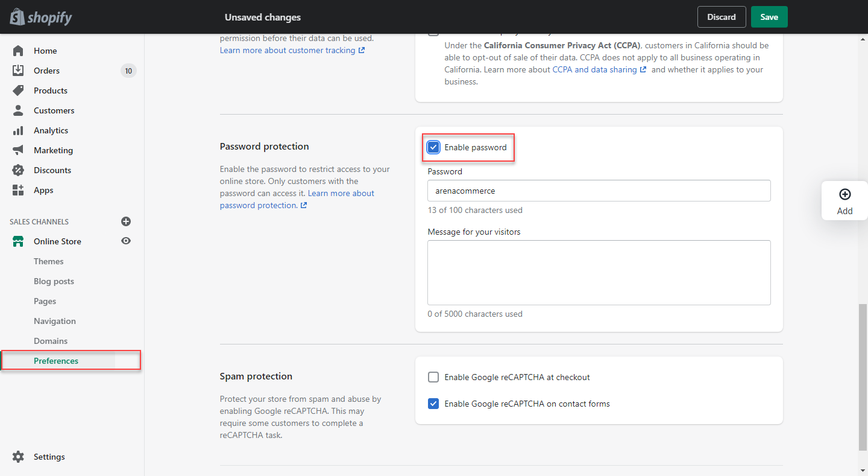The image size is (868, 476).
Task: View online store using eye icon
Action: [126, 241]
